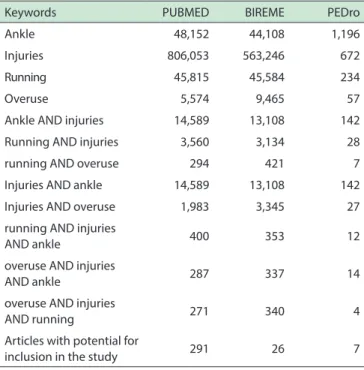This screenshot has height=370, width=364.
Task: Select BIREME value 340 in last overuse row
Action: pyautogui.click(x=274, y=311)
